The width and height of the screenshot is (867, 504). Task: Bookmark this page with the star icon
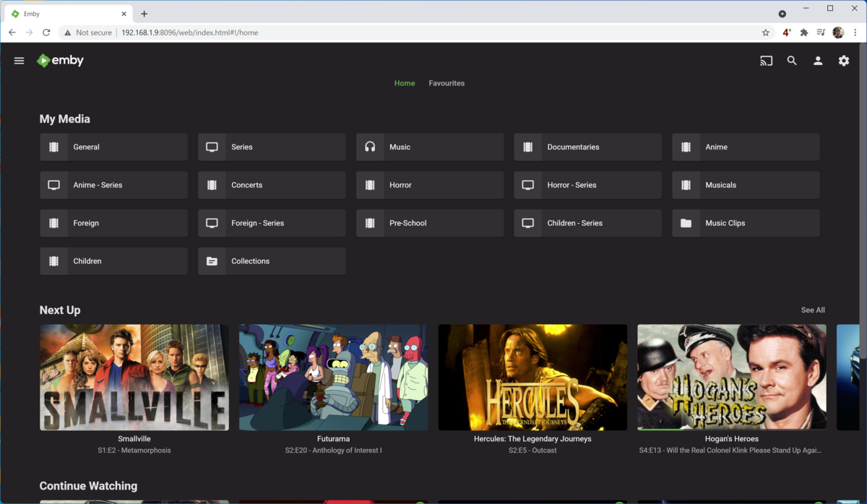(766, 32)
